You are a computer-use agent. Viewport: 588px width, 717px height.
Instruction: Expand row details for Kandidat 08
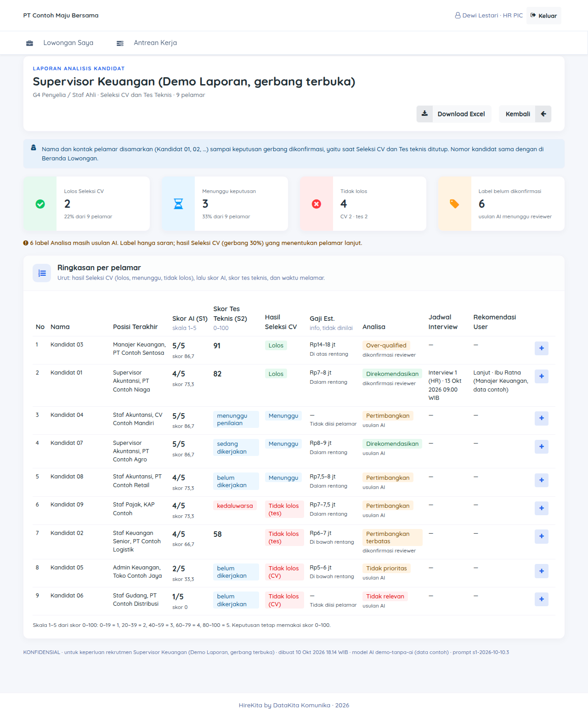point(542,480)
